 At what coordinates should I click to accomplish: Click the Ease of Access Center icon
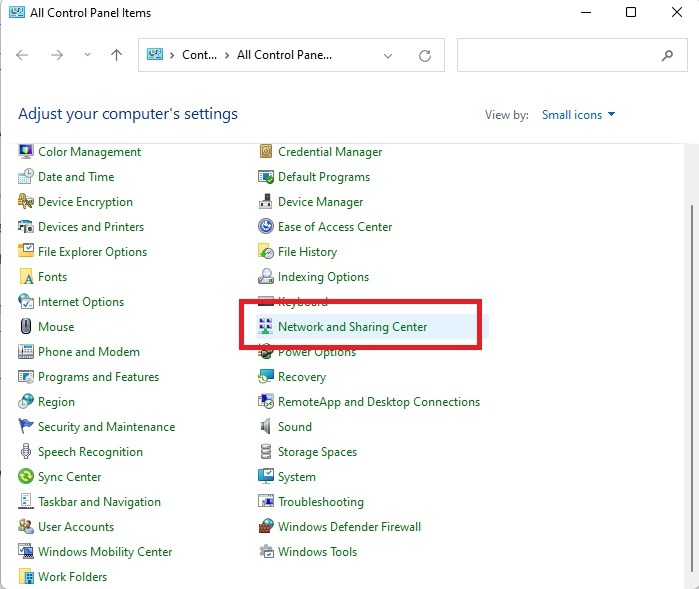tap(266, 227)
